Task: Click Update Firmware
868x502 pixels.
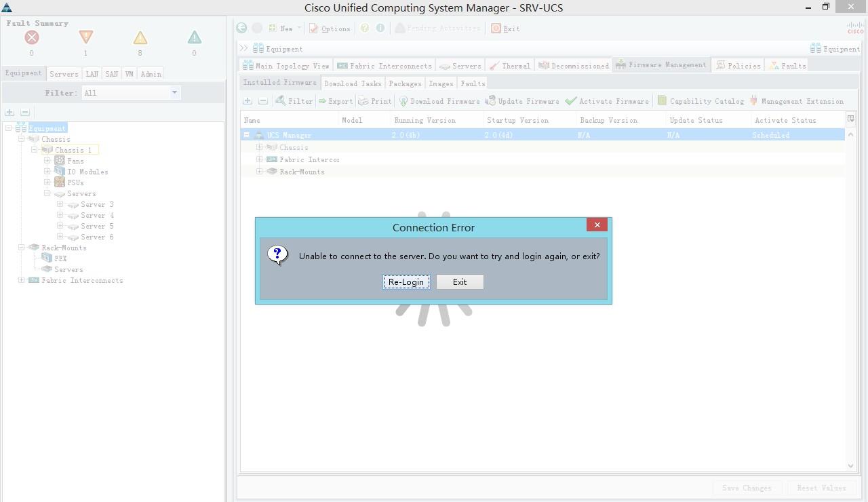Action: click(522, 101)
